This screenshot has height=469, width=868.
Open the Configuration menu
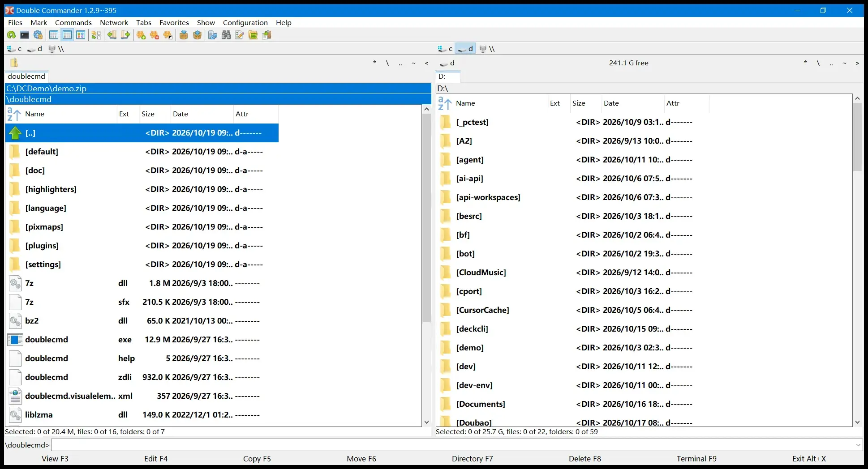(245, 22)
